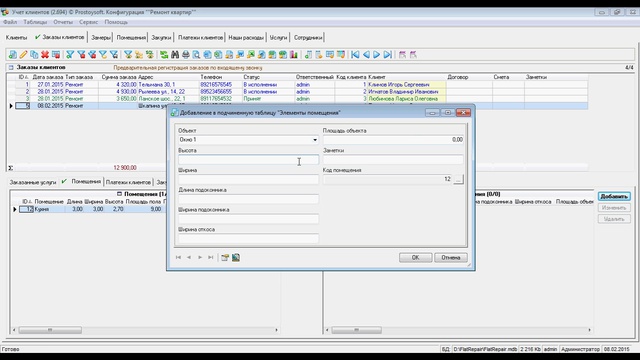Viewport: 640px width, 360px height.
Task: Click Отмена to cancel dialog
Action: (451, 257)
